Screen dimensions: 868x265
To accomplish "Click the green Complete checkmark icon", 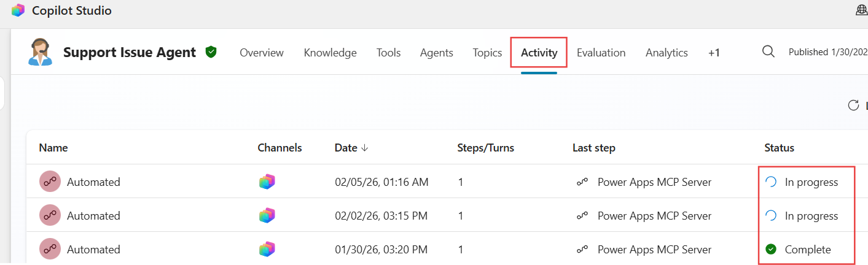I will (x=771, y=249).
